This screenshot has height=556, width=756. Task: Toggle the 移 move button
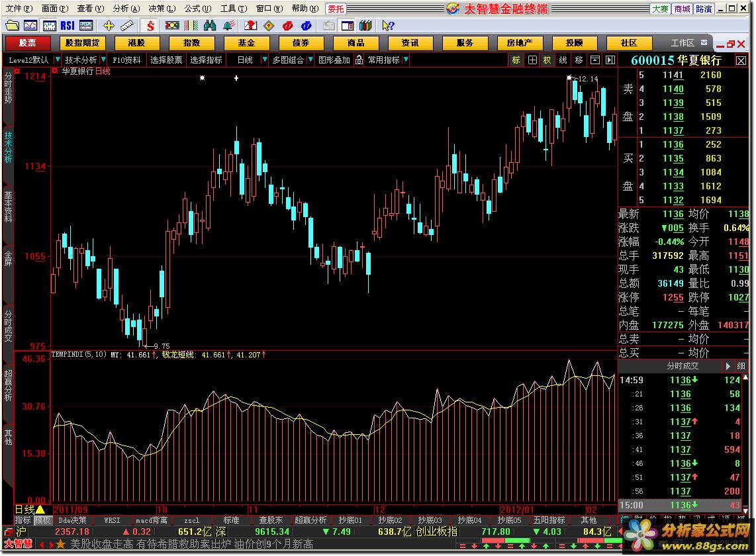579,60
